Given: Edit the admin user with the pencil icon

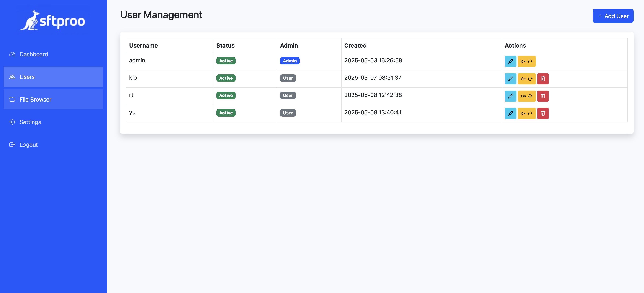Looking at the screenshot, I should (510, 61).
